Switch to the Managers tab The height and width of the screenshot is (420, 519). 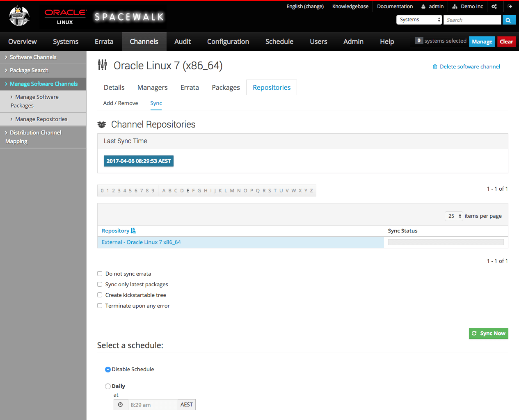pyautogui.click(x=153, y=87)
